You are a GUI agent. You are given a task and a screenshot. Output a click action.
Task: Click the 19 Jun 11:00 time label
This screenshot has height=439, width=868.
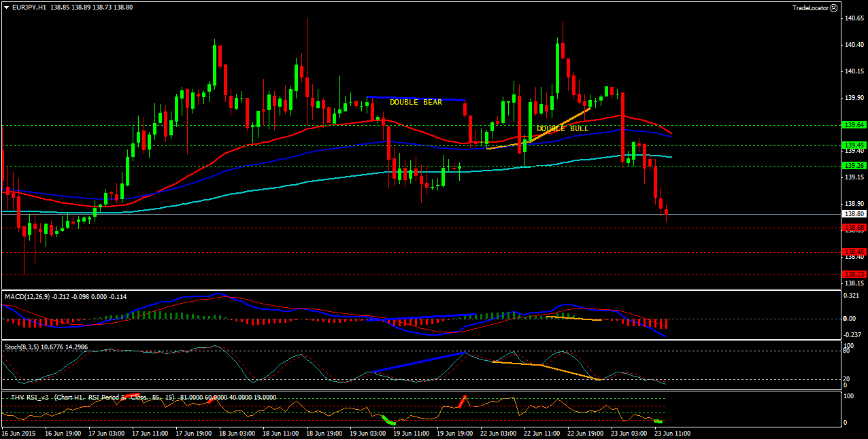coord(411,433)
